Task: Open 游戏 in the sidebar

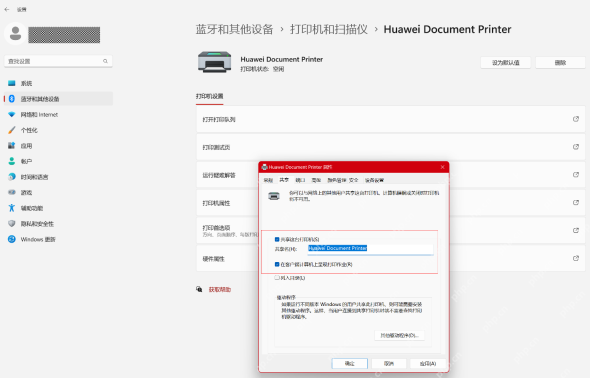Action: [58, 193]
